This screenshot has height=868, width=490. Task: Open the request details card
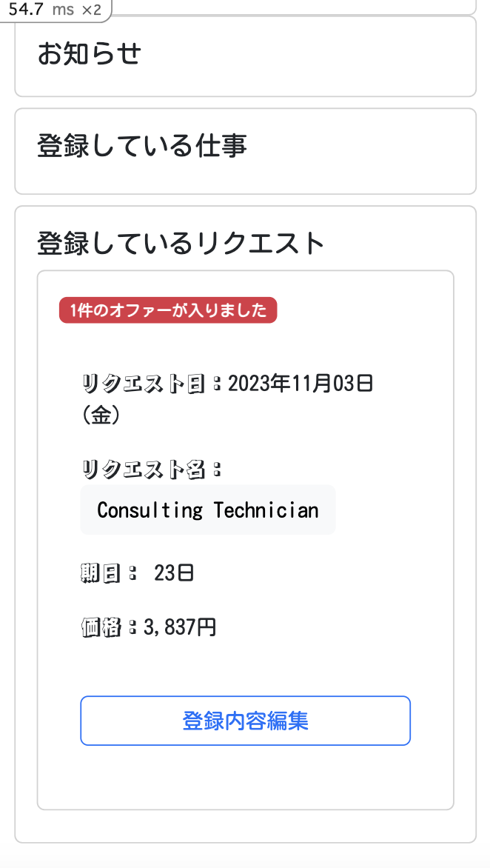tap(245, 539)
